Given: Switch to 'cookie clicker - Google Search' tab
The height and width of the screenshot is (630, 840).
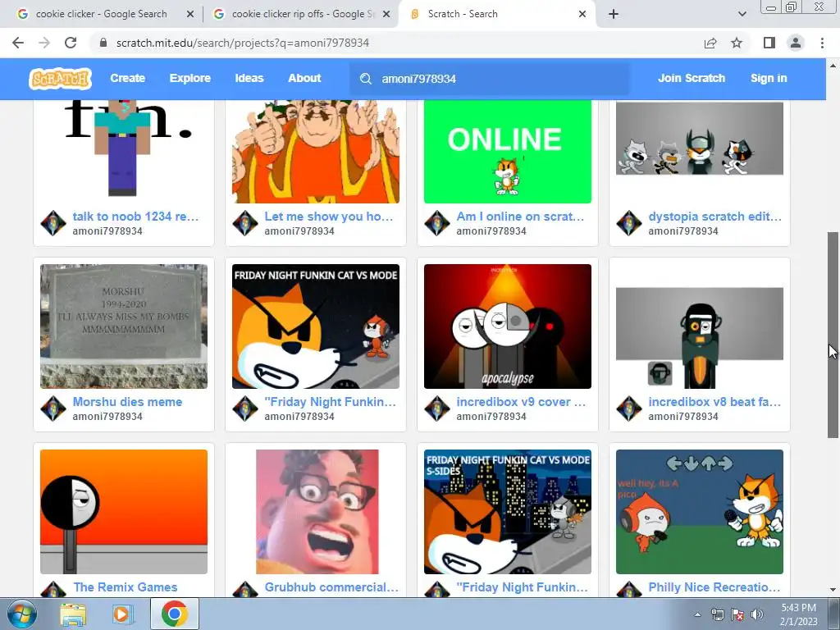Looking at the screenshot, I should pyautogui.click(x=101, y=14).
